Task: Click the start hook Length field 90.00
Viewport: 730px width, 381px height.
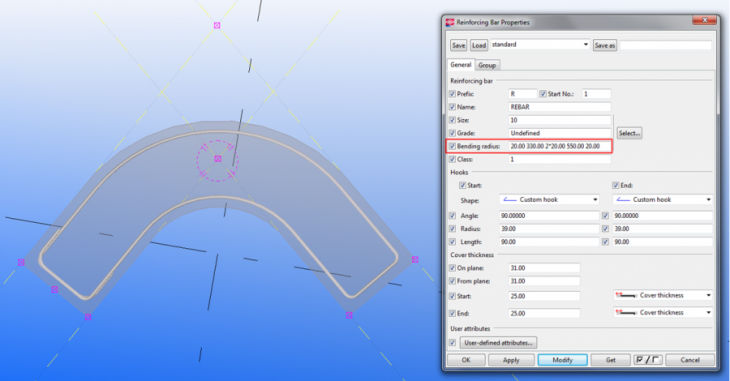Action: (549, 242)
